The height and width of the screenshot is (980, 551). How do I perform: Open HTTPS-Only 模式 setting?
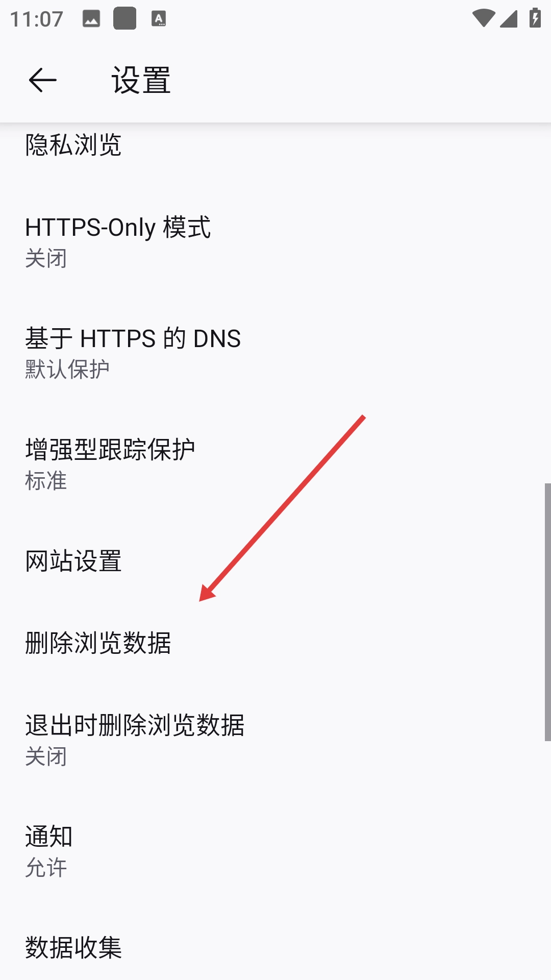tap(275, 242)
